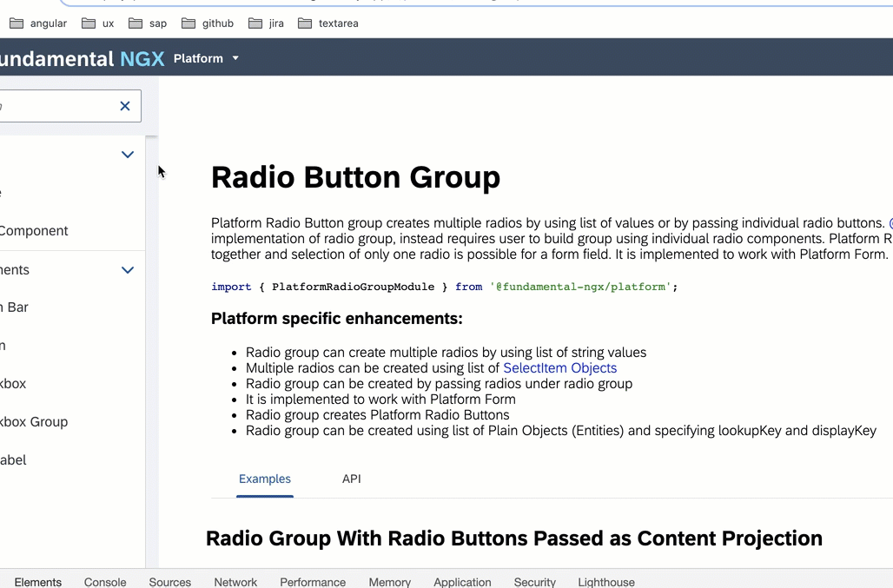Click the sidebar vertical scrollbar
The height and width of the screenshot is (588, 893).
point(151,351)
